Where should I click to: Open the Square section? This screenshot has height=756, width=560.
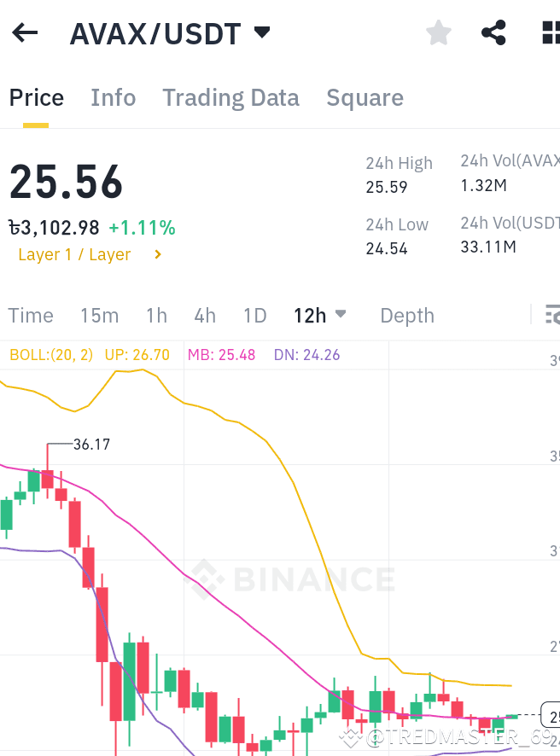tap(365, 97)
